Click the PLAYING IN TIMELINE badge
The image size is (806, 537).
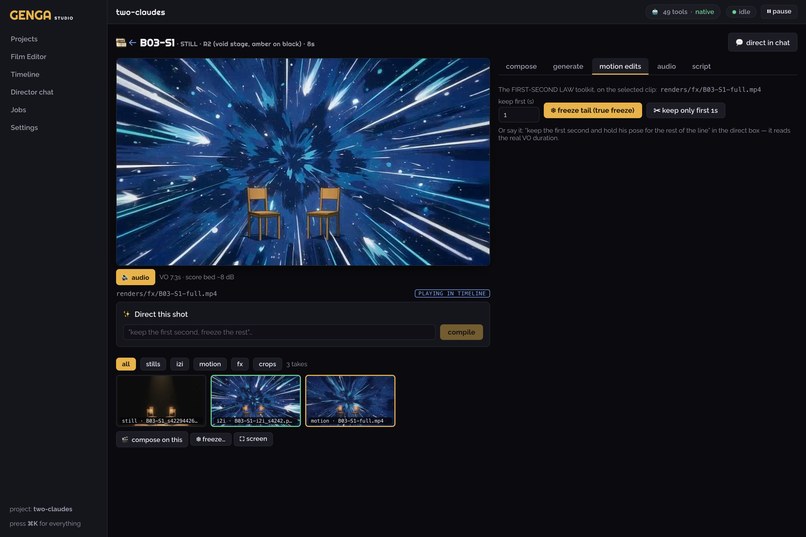point(452,293)
